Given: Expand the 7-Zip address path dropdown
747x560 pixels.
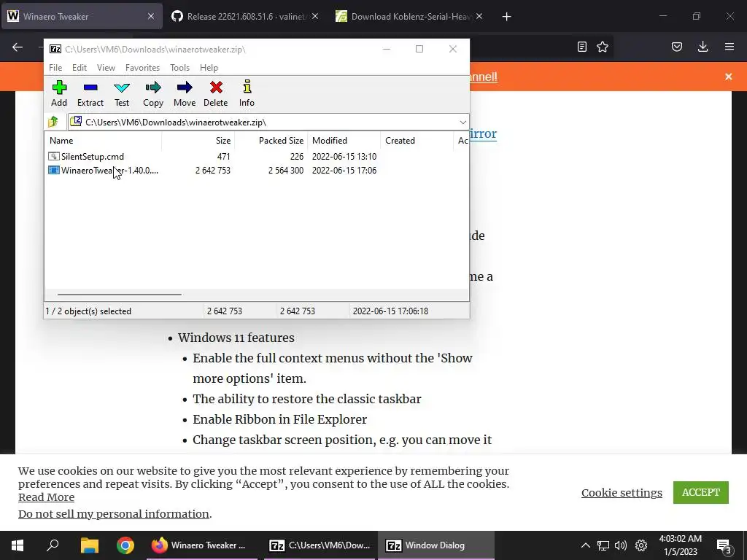Looking at the screenshot, I should coord(462,122).
